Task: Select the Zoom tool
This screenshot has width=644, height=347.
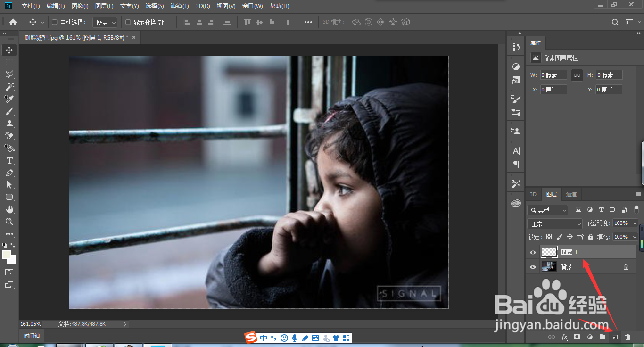Action: coord(9,222)
